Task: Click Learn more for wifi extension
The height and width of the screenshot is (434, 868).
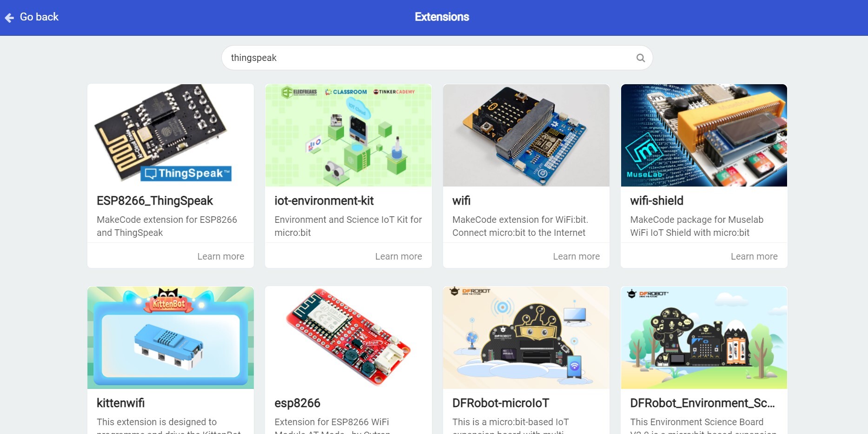Action: point(576,256)
